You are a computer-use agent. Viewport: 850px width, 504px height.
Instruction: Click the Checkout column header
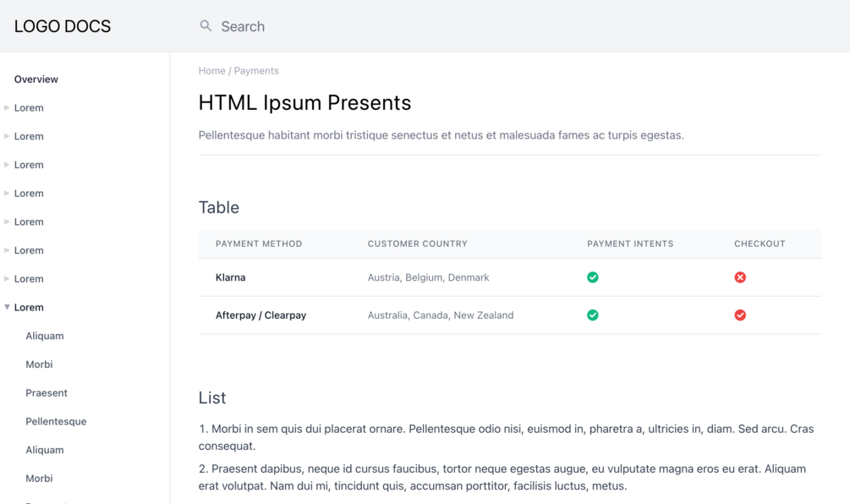pyautogui.click(x=760, y=244)
